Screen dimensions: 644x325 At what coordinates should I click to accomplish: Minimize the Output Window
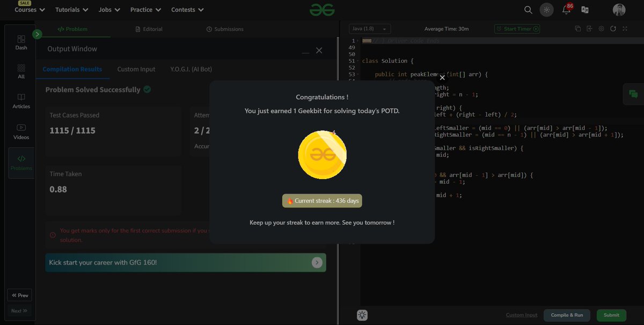pyautogui.click(x=305, y=52)
